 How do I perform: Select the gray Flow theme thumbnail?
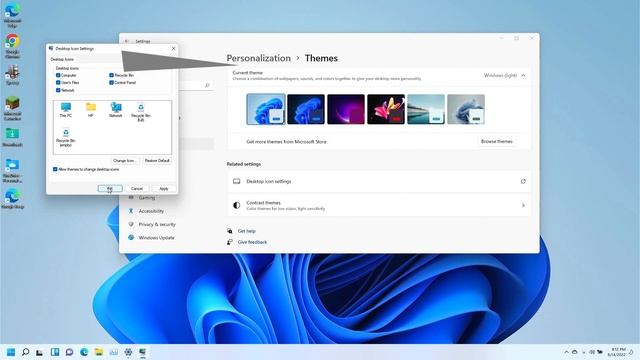[x=466, y=109]
